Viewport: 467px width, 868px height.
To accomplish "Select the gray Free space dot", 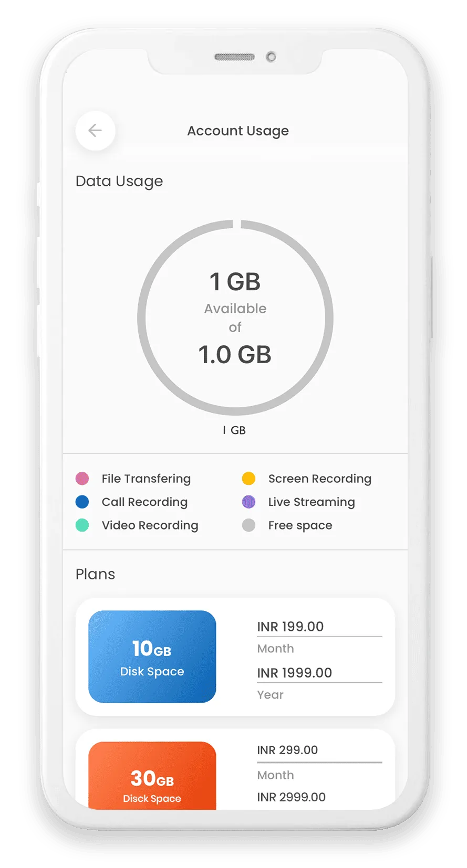I will (x=249, y=525).
